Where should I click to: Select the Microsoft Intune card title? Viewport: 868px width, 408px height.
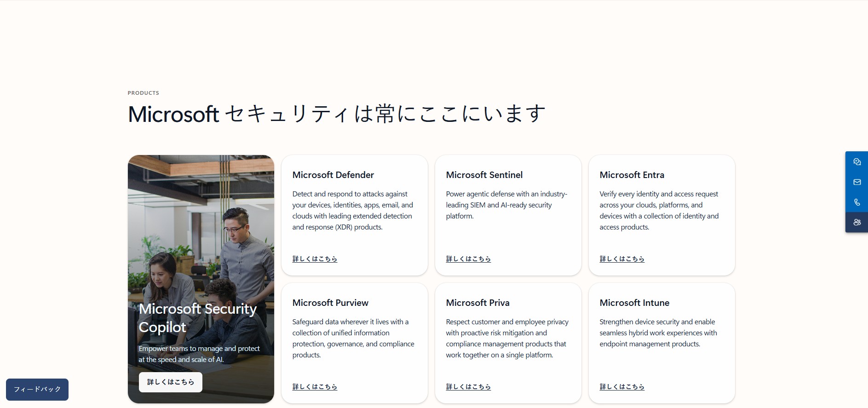point(634,303)
